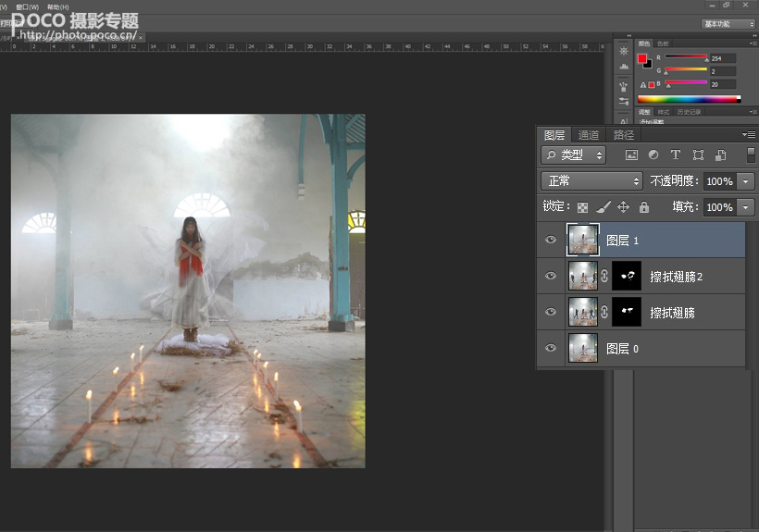Open the Brightness/Contrast sun icon panel

click(x=624, y=51)
